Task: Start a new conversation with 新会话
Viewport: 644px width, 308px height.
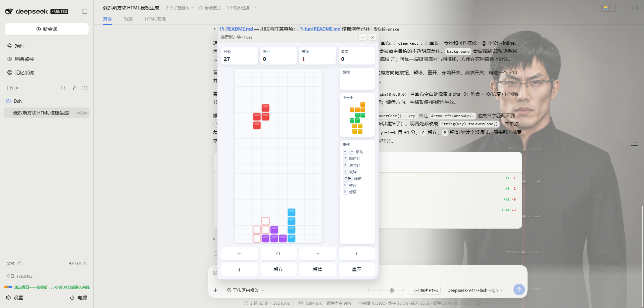Action: [x=47, y=29]
